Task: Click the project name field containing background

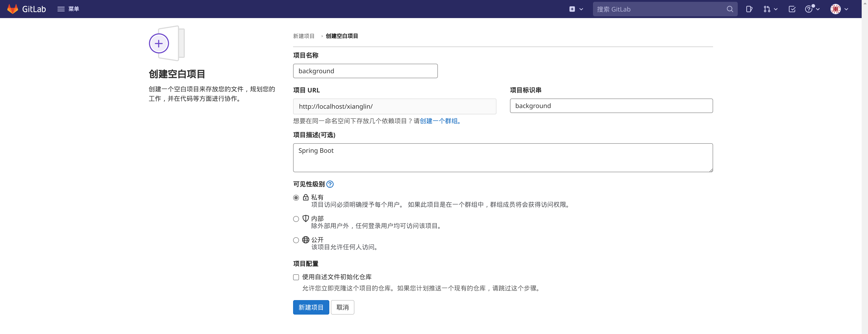Action: (x=365, y=71)
